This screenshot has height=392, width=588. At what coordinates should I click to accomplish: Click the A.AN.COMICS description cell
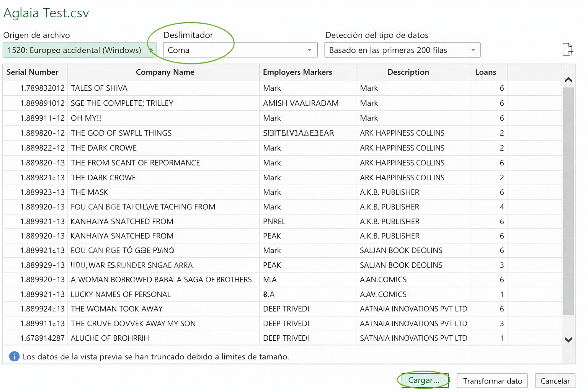click(x=383, y=279)
